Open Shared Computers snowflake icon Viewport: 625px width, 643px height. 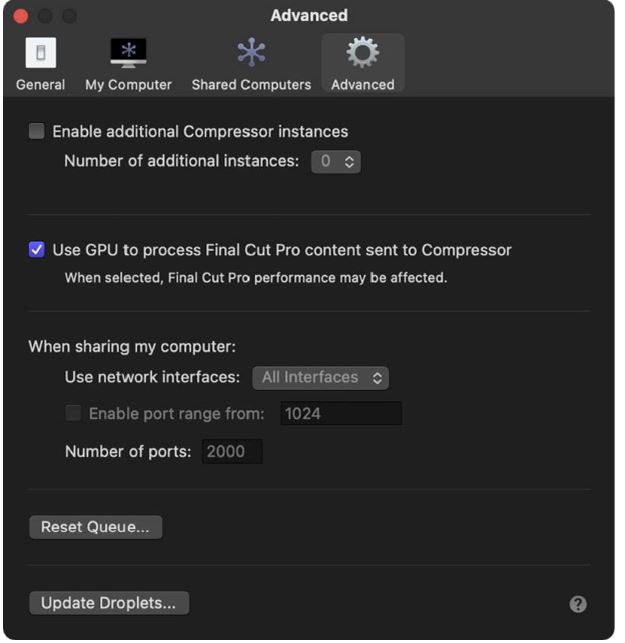(251, 53)
